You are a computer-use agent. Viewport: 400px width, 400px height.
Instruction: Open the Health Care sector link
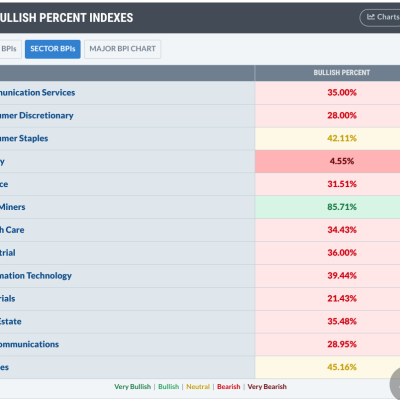pyautogui.click(x=12, y=230)
